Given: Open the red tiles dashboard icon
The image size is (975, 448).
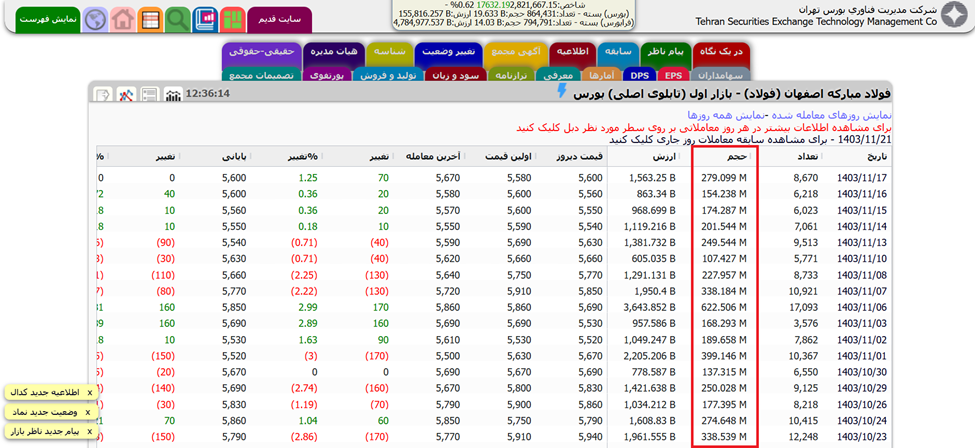Looking at the screenshot, I should point(233,20).
